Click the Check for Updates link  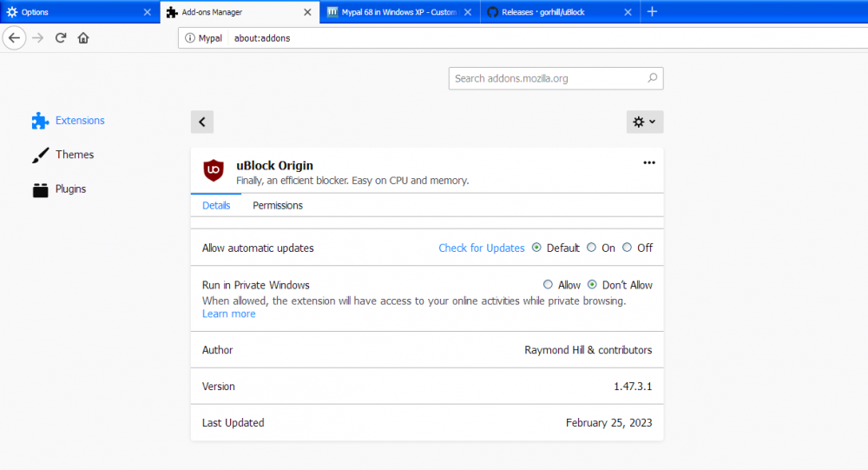point(481,248)
